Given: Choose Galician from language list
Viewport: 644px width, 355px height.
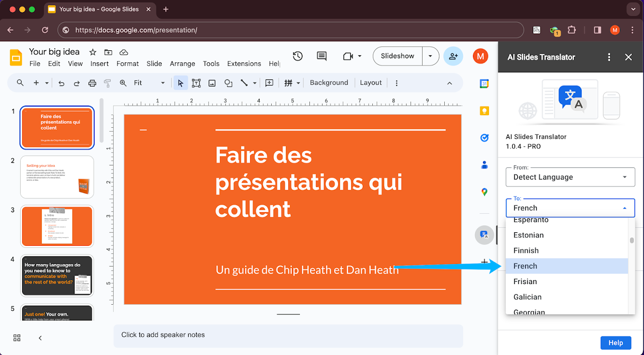Looking at the screenshot, I should coord(567,297).
